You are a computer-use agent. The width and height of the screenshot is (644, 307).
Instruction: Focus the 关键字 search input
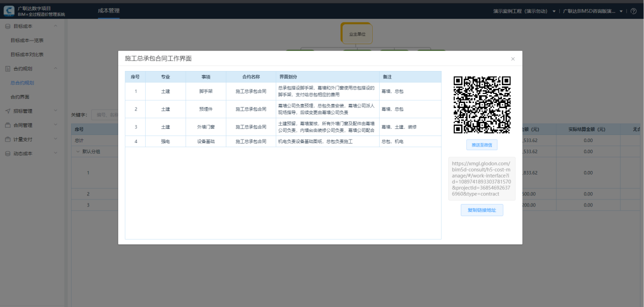[105, 115]
